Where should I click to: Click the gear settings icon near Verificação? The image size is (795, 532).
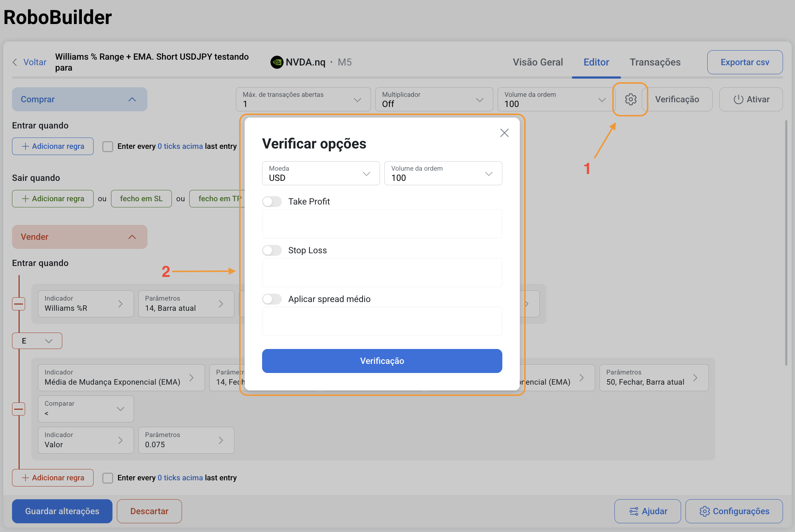[630, 99]
